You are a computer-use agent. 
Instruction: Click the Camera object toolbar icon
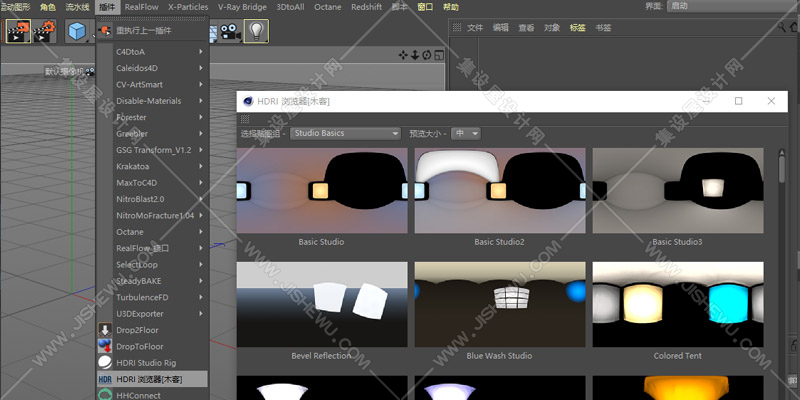click(231, 32)
